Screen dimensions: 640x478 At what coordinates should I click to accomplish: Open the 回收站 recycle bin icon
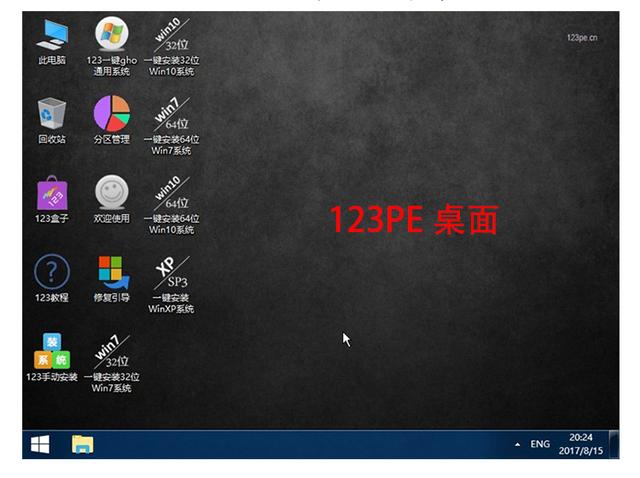[52, 121]
